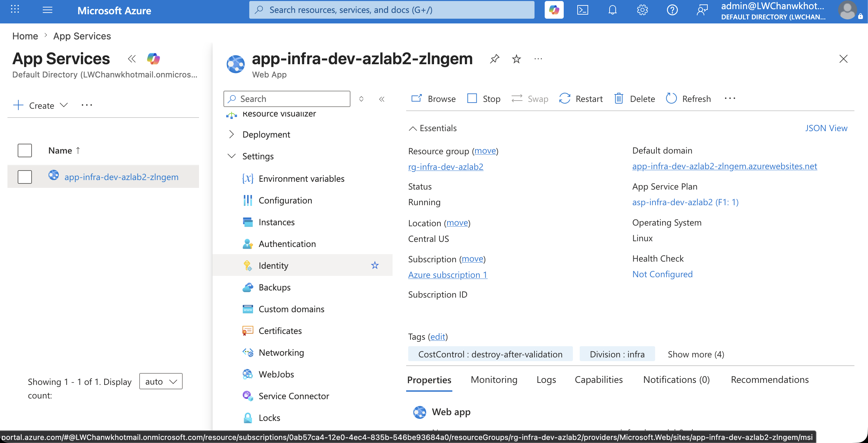Refresh the overview page
Viewport: 868px width, 443px height.
pyautogui.click(x=688, y=99)
